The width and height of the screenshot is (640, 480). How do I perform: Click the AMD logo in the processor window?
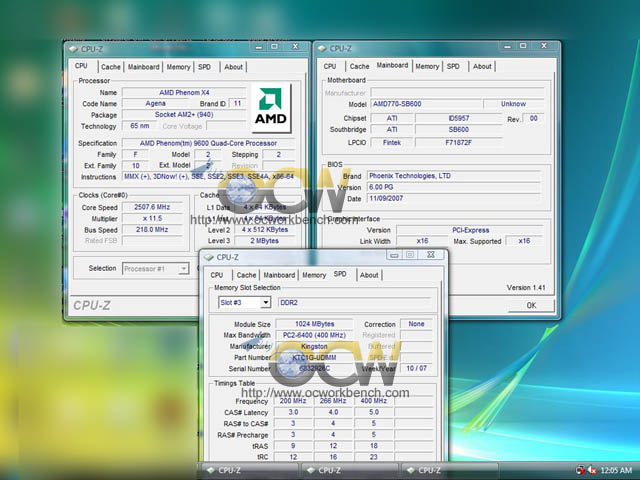(x=271, y=108)
